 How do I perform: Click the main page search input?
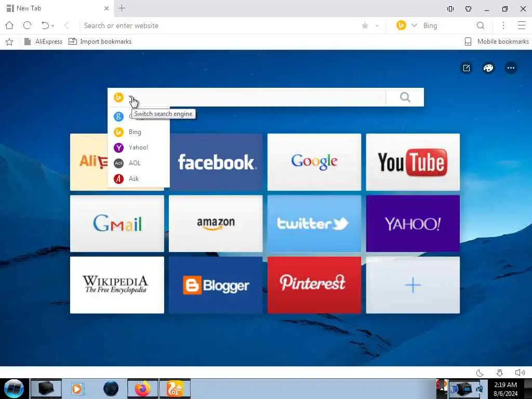[x=260, y=97]
